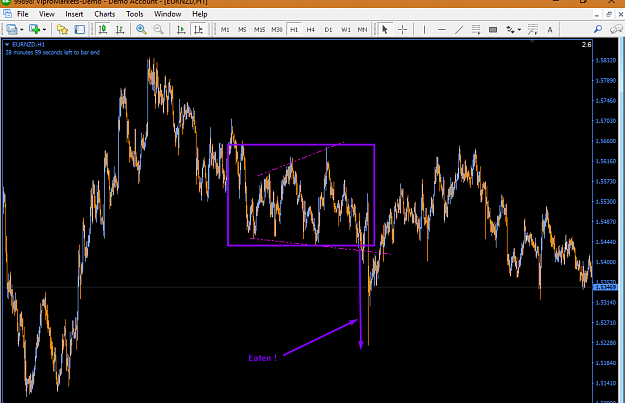The width and height of the screenshot is (625, 403).
Task: Select the MN timeframe
Action: (362, 29)
